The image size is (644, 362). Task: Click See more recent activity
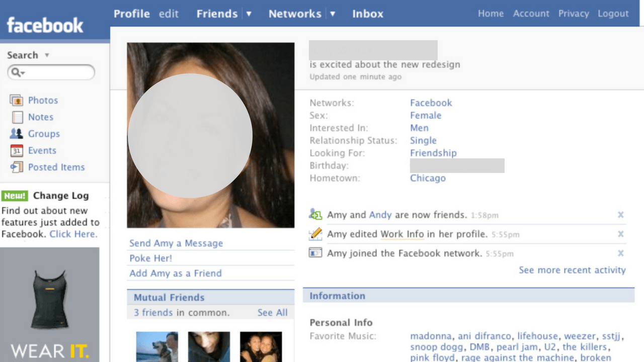coord(573,270)
